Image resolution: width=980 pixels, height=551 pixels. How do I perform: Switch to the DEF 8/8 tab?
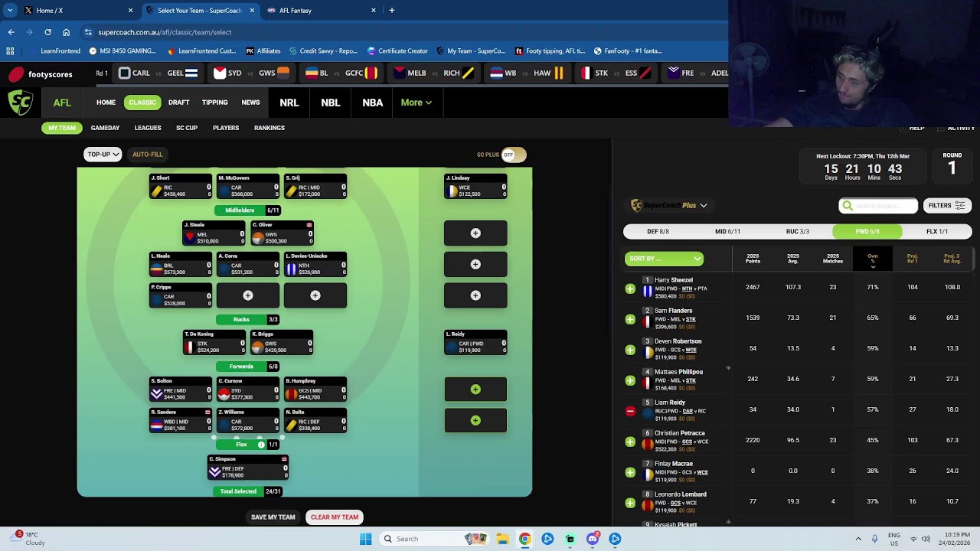658,231
